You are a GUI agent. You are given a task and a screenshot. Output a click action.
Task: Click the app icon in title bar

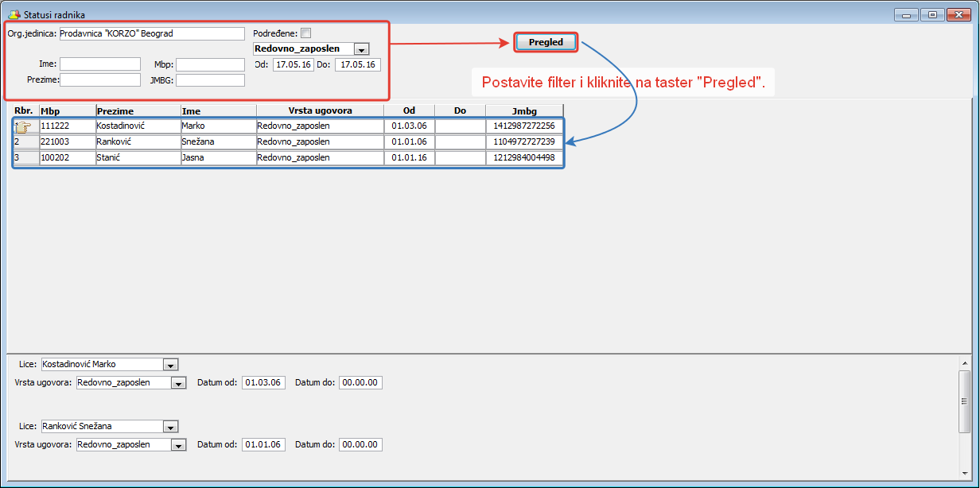click(x=14, y=14)
